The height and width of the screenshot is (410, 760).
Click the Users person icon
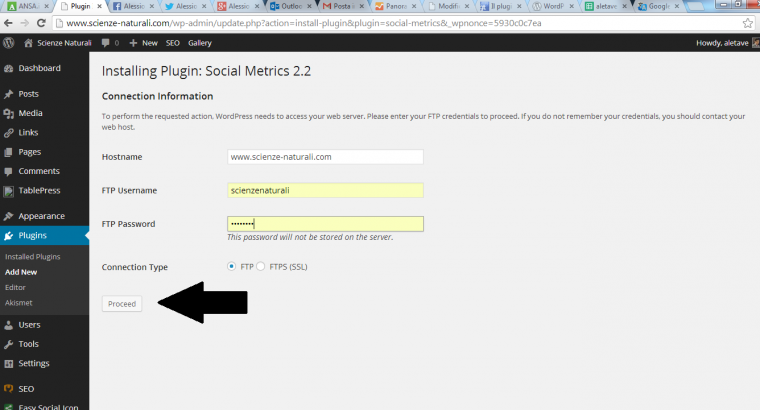tap(8, 325)
